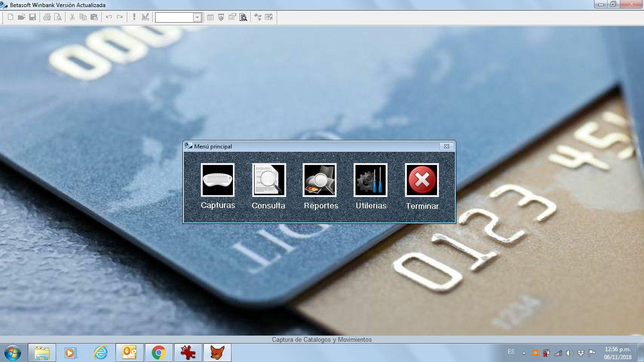This screenshot has height=362, width=644.
Task: Click the Copy toolbar icon
Action: pos(83,17)
